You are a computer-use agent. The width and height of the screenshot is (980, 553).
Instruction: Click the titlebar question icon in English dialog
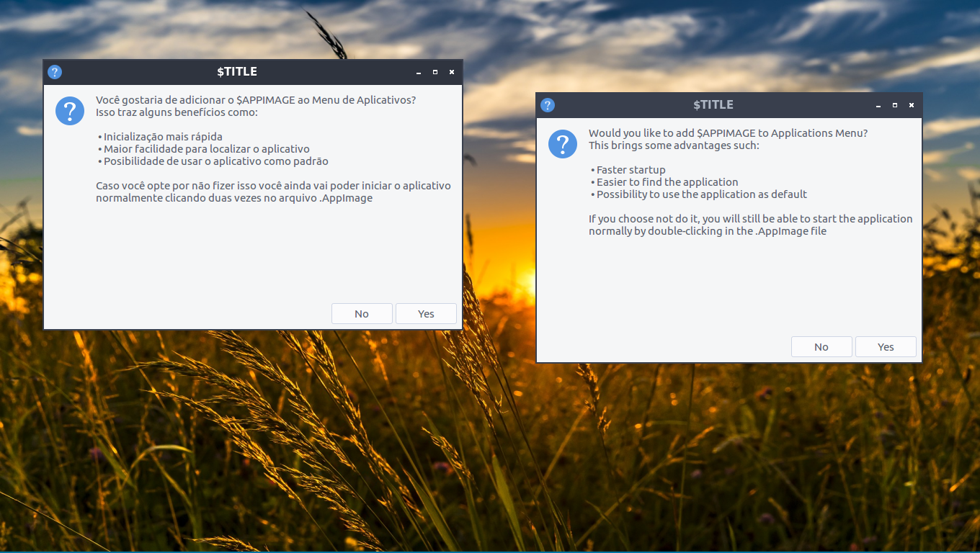tap(548, 105)
